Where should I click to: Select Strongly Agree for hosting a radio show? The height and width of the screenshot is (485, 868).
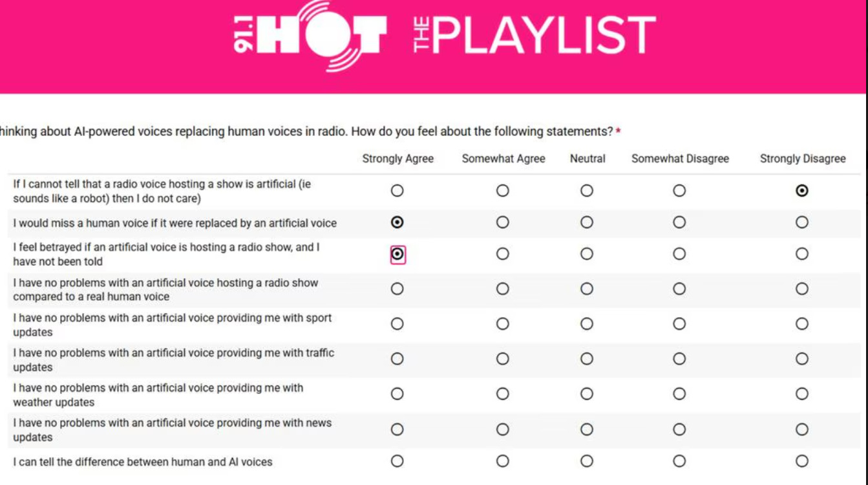(x=397, y=289)
